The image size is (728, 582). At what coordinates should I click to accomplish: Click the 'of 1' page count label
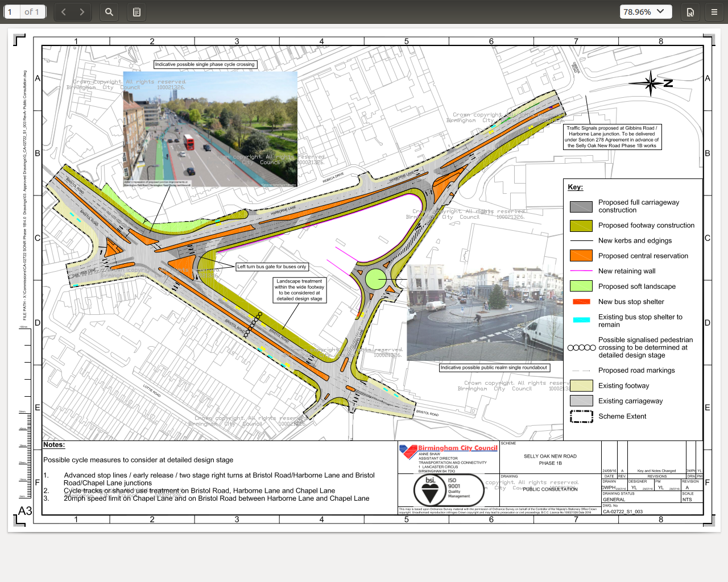pos(31,11)
